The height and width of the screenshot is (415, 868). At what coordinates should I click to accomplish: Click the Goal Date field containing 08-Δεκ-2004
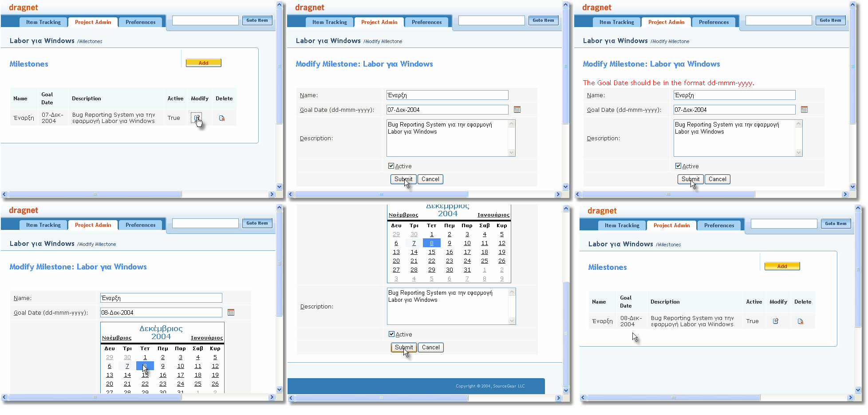tap(161, 312)
